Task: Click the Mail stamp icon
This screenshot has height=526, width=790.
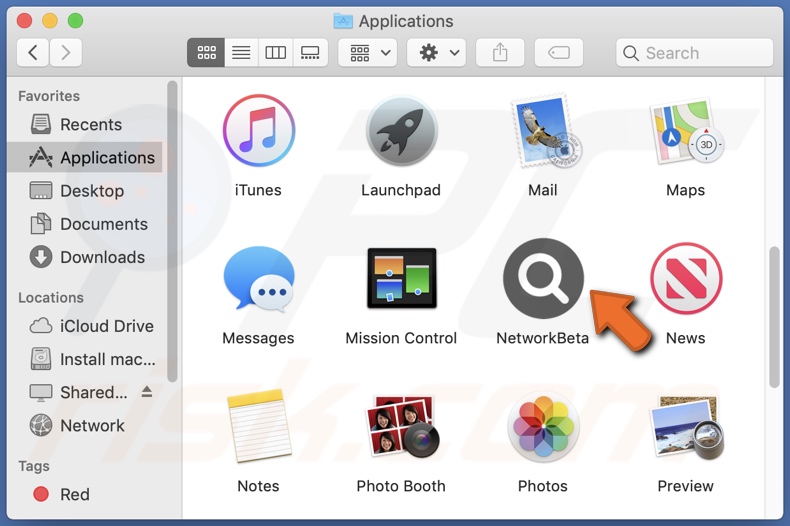Action: (546, 131)
